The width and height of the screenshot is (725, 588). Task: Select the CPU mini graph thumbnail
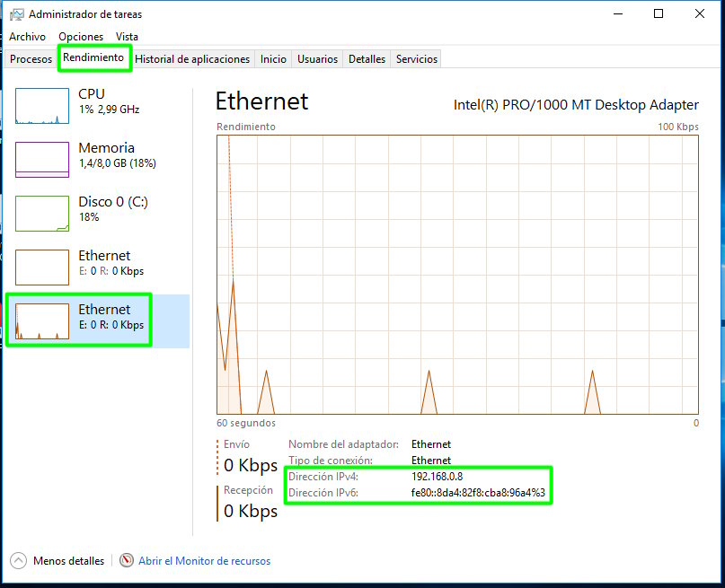pos(42,106)
